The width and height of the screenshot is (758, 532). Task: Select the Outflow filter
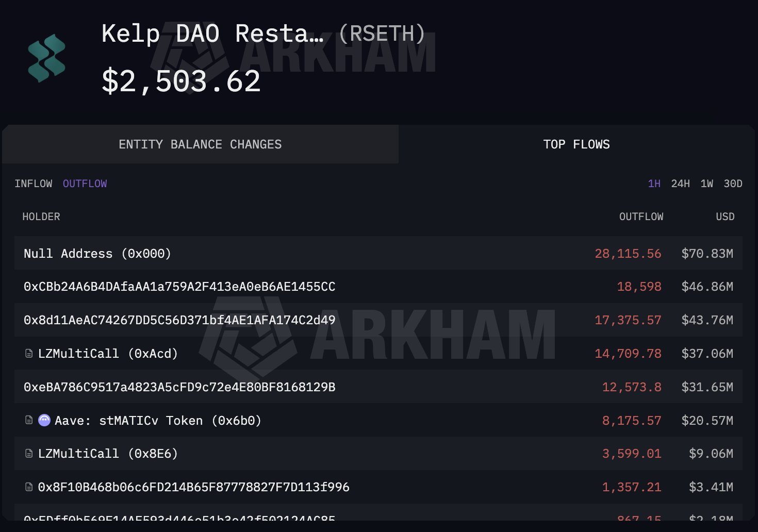(x=85, y=184)
